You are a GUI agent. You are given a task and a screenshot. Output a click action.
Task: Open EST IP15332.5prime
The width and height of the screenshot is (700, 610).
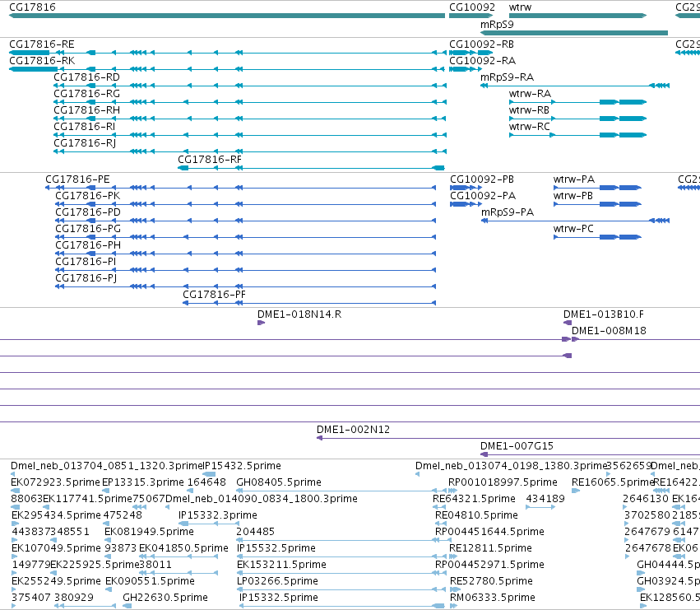279,598
